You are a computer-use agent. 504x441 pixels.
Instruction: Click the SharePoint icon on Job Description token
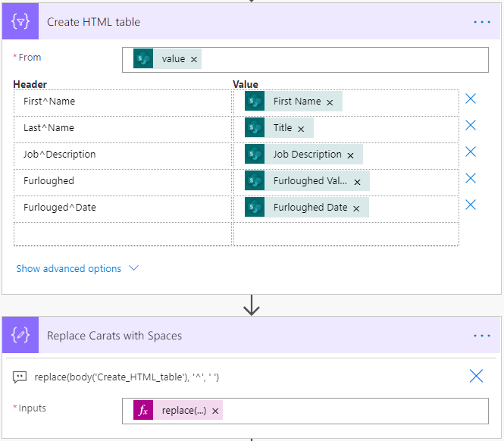tap(255, 155)
